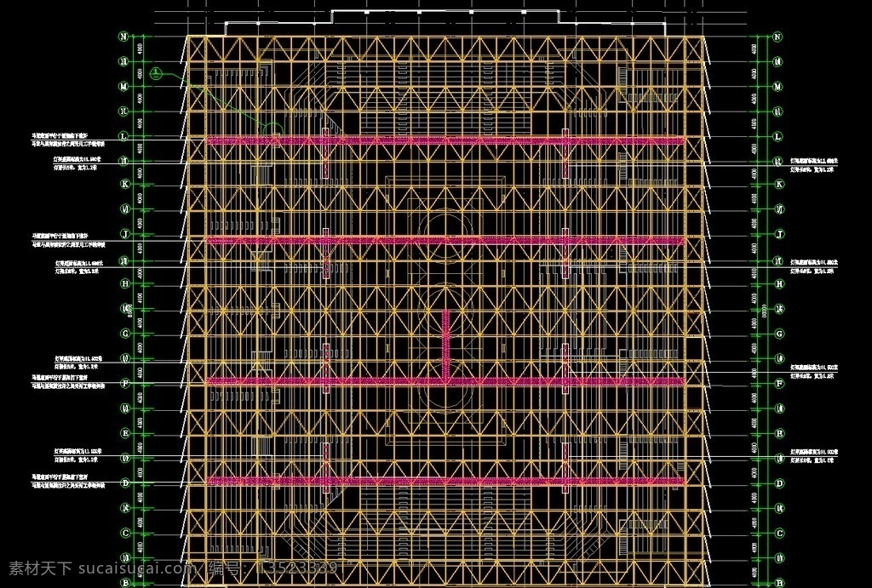Pick the left-side axis bubble E
Image resolution: width=872 pixels, height=588 pixels.
click(126, 433)
